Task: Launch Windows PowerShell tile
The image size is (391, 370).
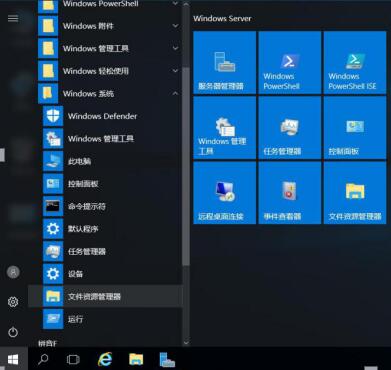Action: pyautogui.click(x=290, y=63)
